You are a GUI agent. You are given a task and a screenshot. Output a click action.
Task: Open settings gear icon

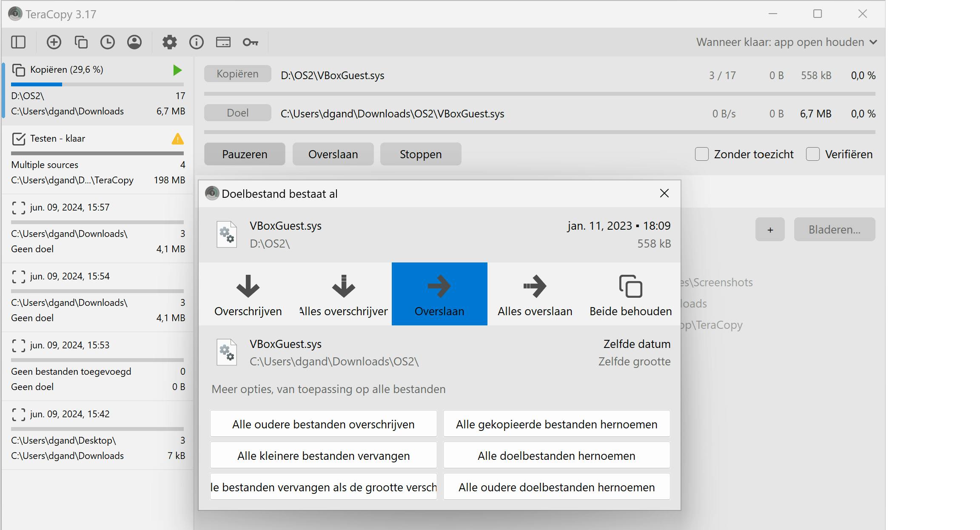[x=169, y=42]
